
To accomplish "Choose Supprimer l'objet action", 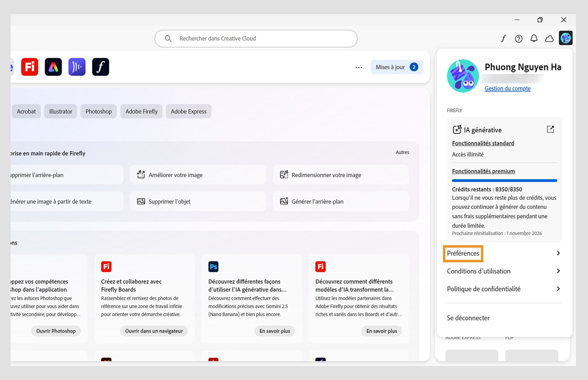I will point(198,201).
